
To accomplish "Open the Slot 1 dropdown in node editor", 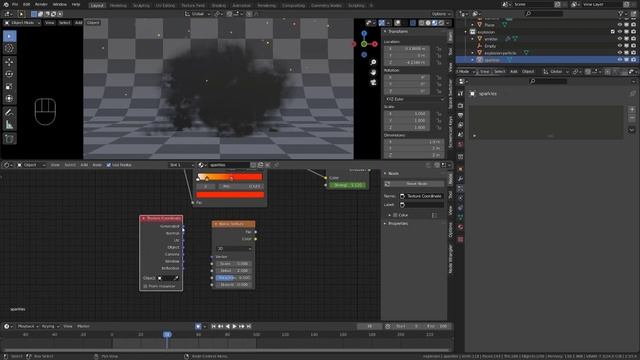I will pos(181,165).
